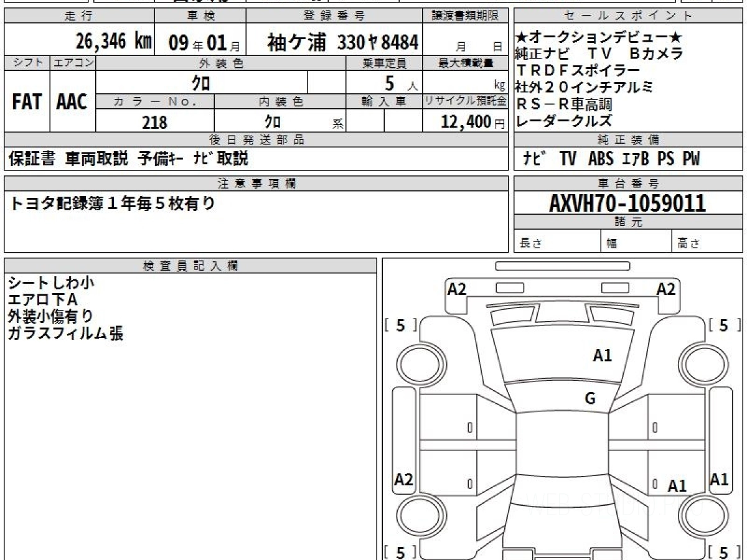Screen dimensions: 747x560
Task: Select the トヨタ記録簿 note text
Action: coord(113,203)
